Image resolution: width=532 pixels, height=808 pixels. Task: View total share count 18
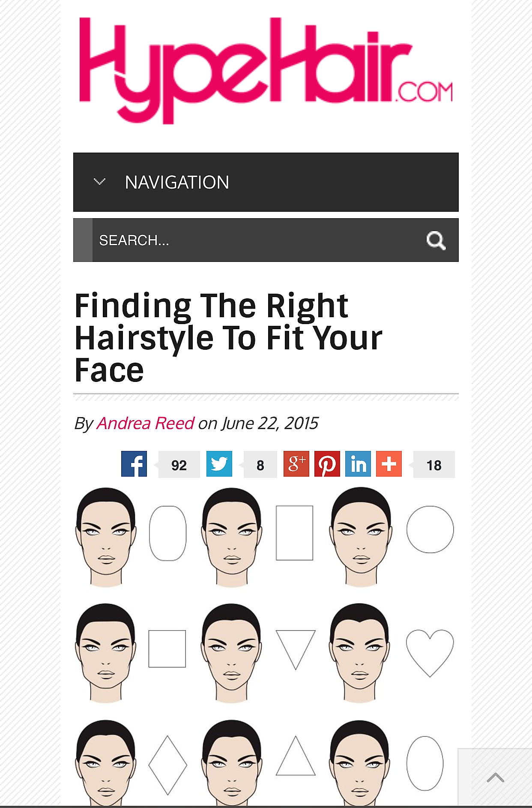[434, 465]
